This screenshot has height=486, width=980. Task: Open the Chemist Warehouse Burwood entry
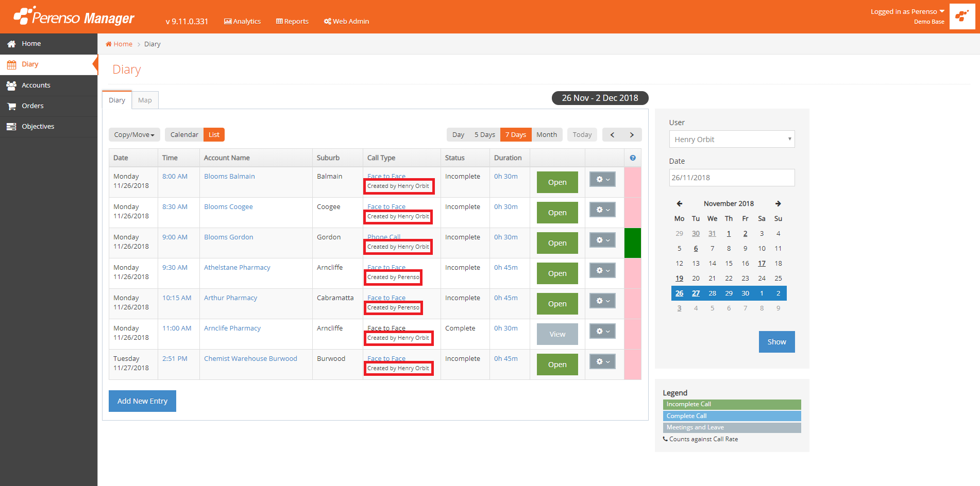coord(557,364)
